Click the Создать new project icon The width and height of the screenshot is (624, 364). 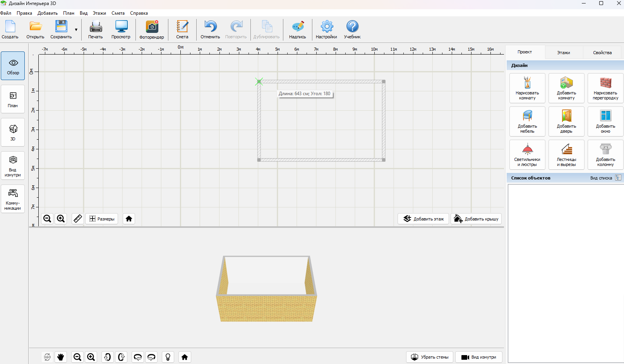pos(10,29)
